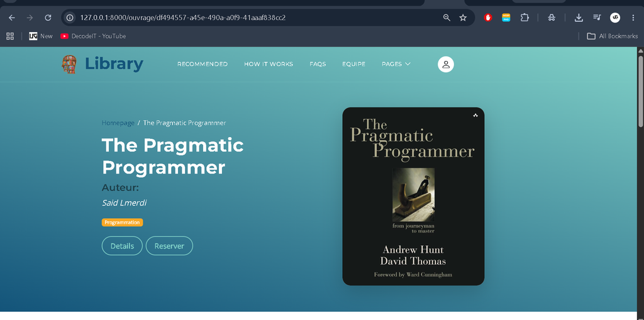Expand the PAGES dropdown menu
This screenshot has width=644, height=320.
click(396, 64)
